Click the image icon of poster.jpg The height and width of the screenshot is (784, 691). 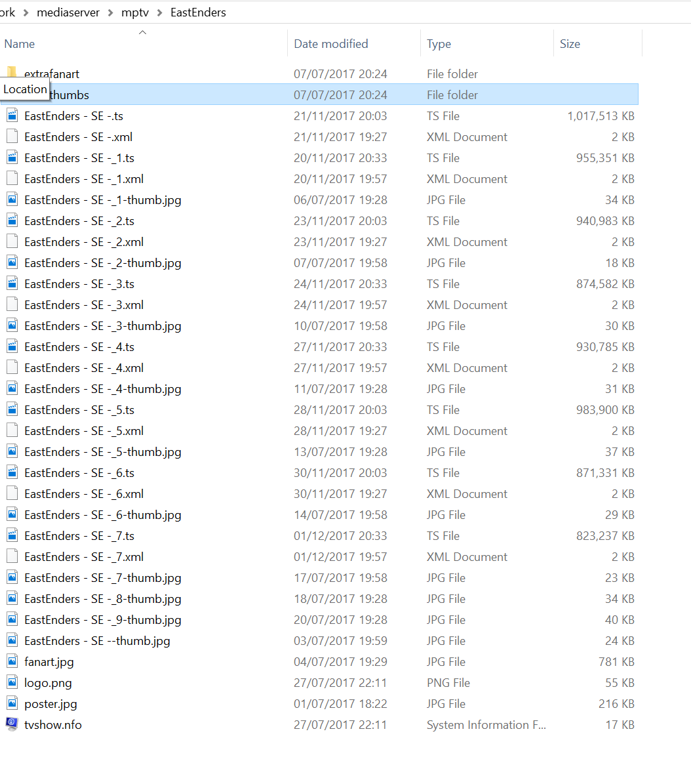[x=12, y=703]
